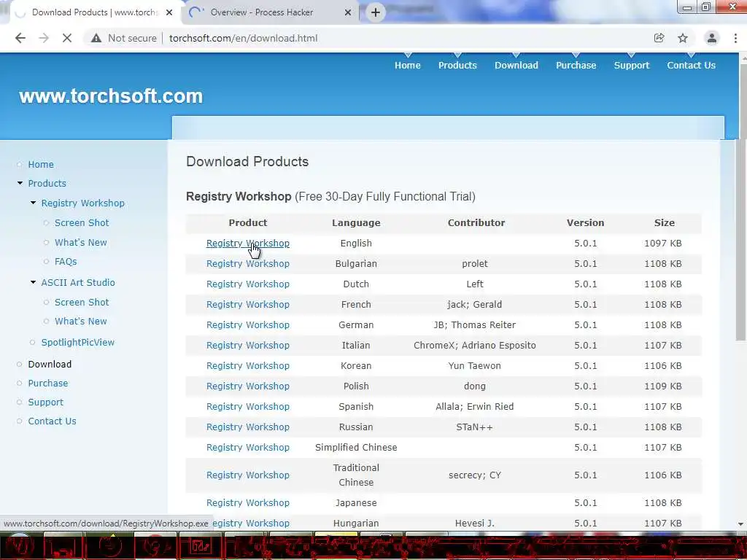The width and height of the screenshot is (747, 560).
Task: Open SpotlightPicView in the sidebar
Action: [77, 343]
